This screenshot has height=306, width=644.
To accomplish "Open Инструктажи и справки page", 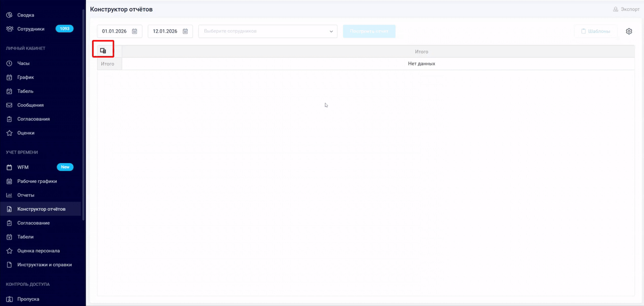I will (x=44, y=264).
